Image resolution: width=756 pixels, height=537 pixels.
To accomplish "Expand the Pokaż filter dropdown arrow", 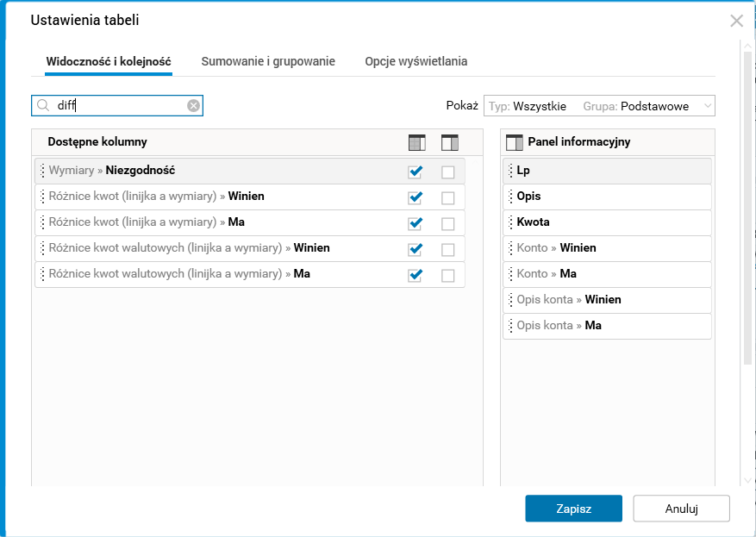I will tap(707, 106).
